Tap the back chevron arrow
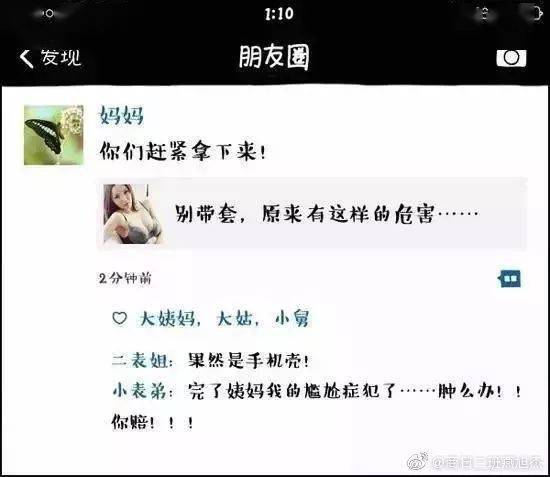This screenshot has height=477, width=550. pyautogui.click(x=26, y=58)
